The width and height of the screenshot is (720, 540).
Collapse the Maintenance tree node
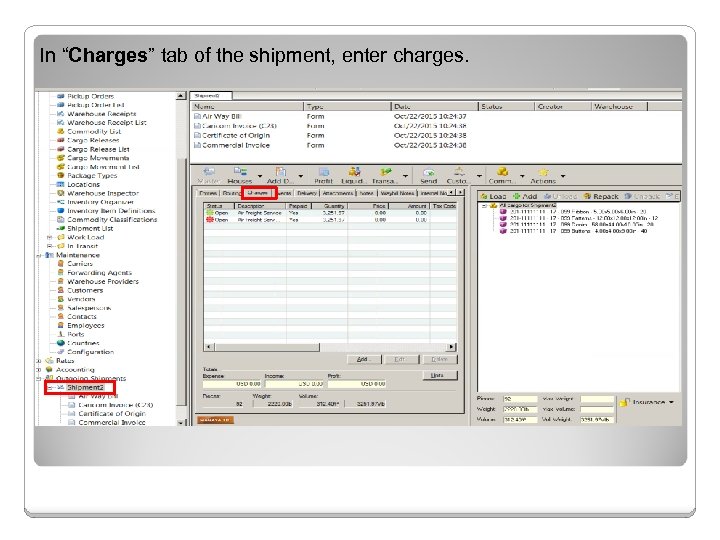[39, 255]
